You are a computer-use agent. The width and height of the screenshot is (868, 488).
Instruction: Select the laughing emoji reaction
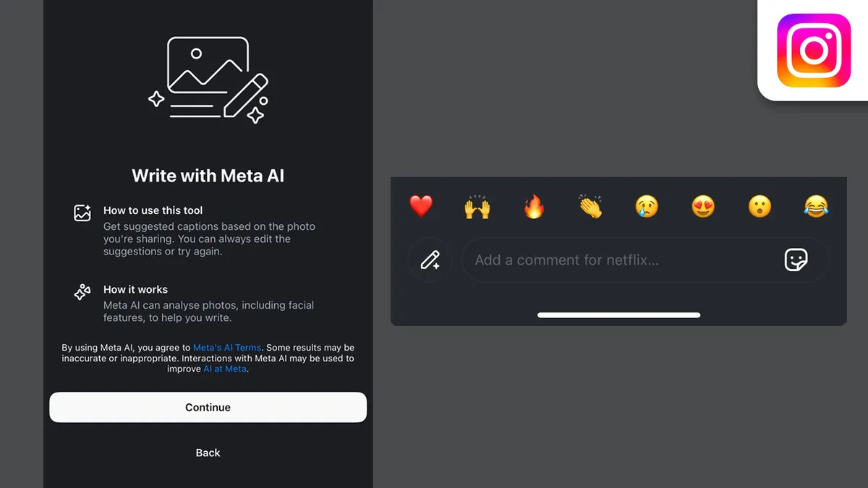click(x=816, y=207)
